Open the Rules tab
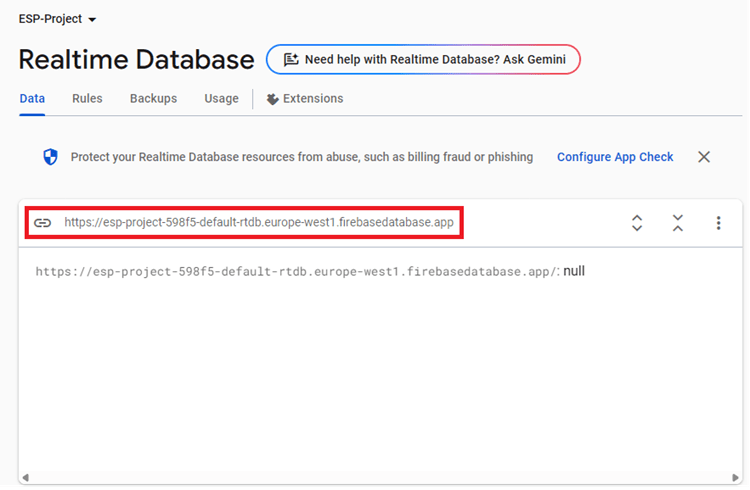The height and width of the screenshot is (490, 750). pyautogui.click(x=87, y=99)
